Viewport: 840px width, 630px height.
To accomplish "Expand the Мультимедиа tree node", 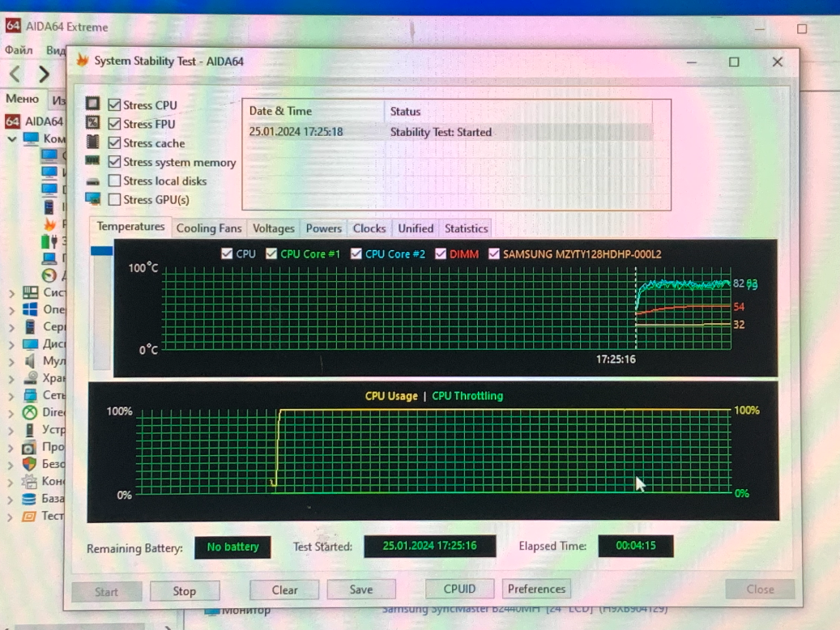I will (11, 362).
